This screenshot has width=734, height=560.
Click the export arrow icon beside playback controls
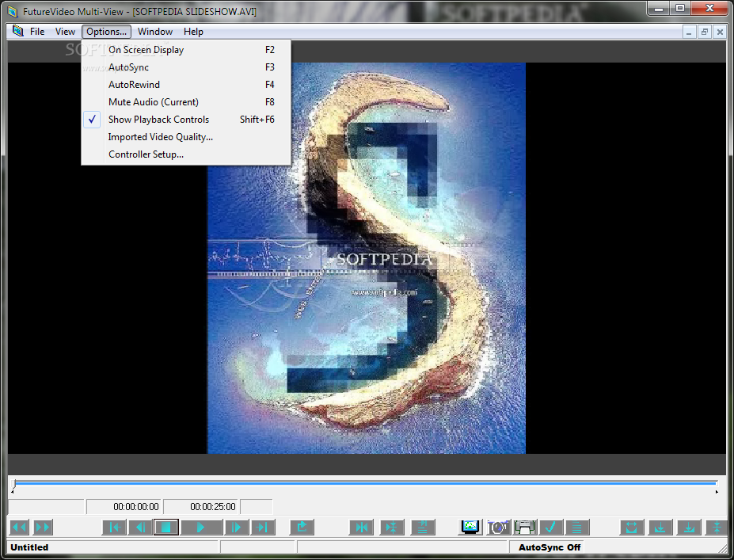click(302, 528)
